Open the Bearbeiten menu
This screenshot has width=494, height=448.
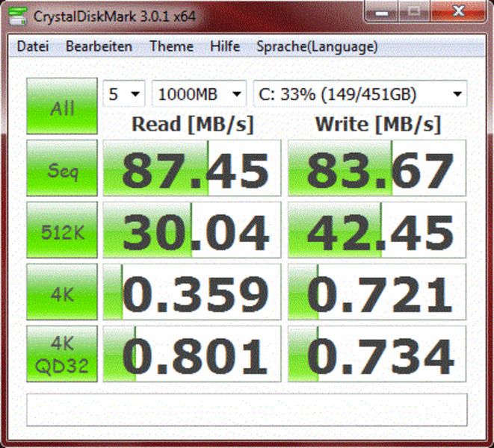pyautogui.click(x=99, y=46)
